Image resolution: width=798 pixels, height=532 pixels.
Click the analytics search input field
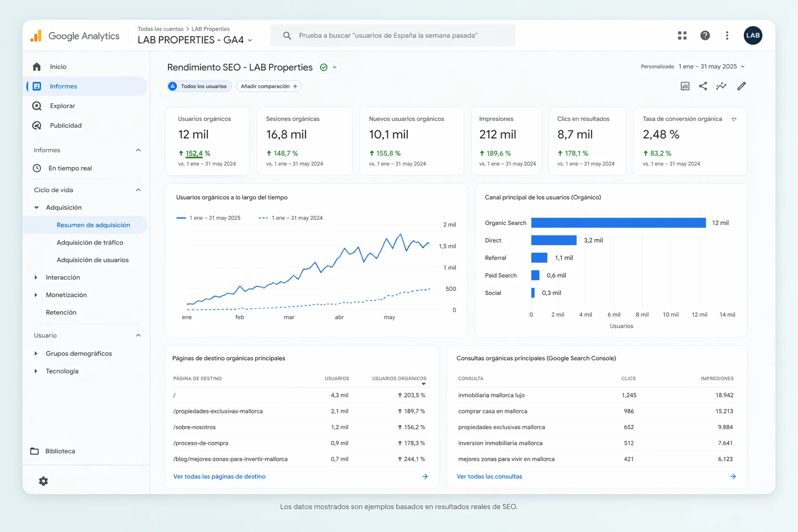tap(393, 35)
